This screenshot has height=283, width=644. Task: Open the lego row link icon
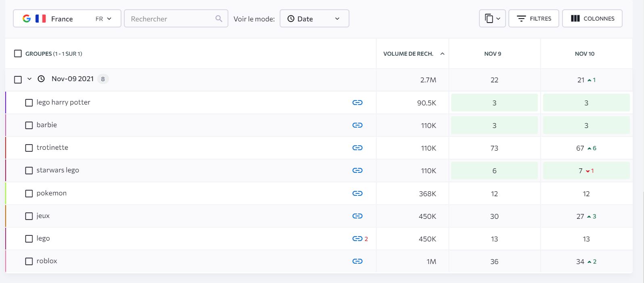[357, 239]
